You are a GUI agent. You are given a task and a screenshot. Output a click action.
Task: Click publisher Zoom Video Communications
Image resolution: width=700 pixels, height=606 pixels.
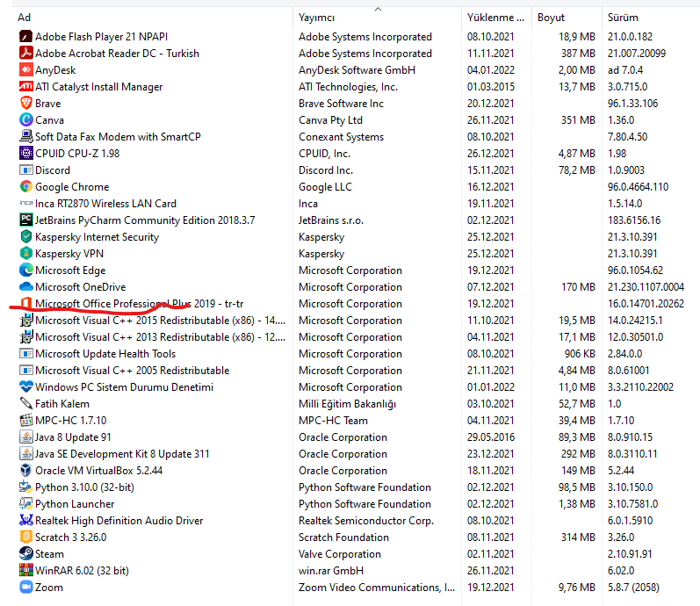click(x=377, y=588)
